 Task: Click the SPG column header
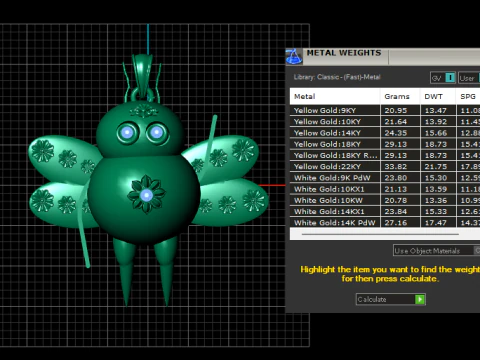tap(468, 97)
